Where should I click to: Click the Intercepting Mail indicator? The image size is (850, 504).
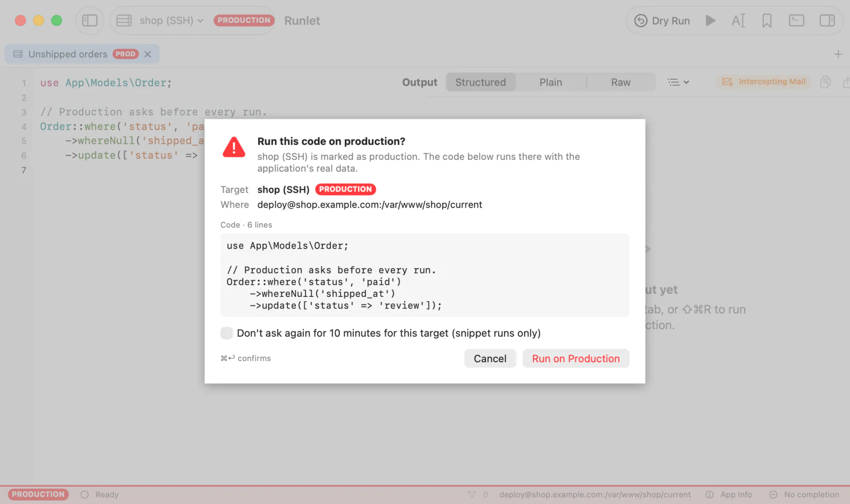(x=764, y=82)
